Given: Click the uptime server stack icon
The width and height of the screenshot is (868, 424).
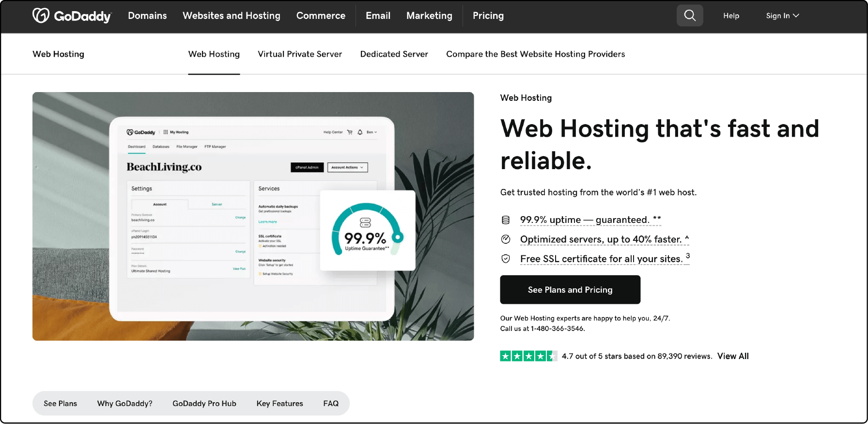Looking at the screenshot, I should pyautogui.click(x=506, y=220).
